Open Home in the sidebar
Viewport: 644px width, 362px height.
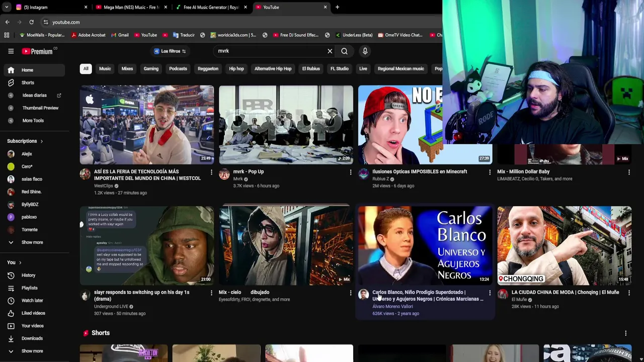(x=34, y=70)
